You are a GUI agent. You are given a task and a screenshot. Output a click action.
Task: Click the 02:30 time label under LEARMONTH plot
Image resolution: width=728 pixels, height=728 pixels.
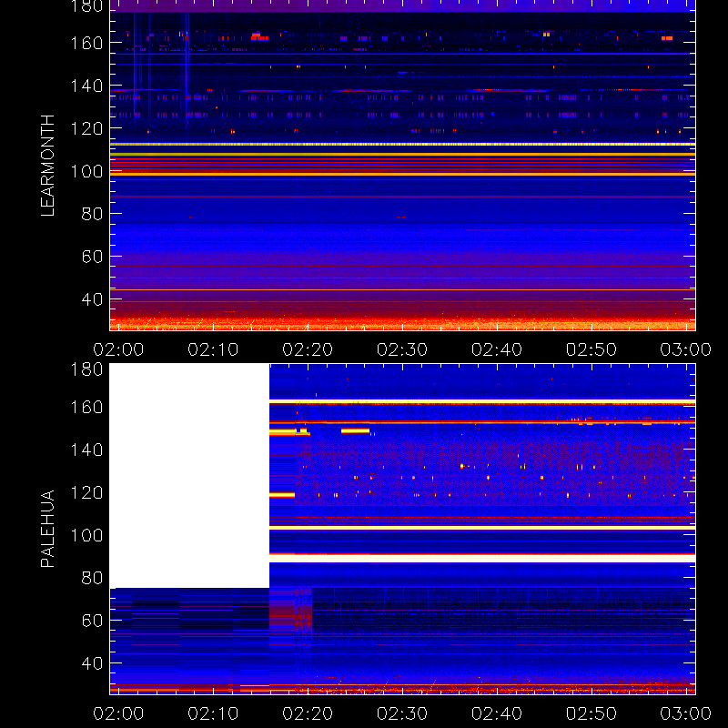tap(402, 349)
